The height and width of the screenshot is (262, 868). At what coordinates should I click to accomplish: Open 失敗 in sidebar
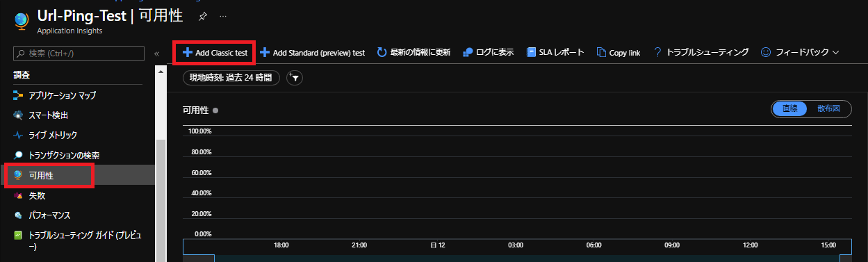coord(77,196)
